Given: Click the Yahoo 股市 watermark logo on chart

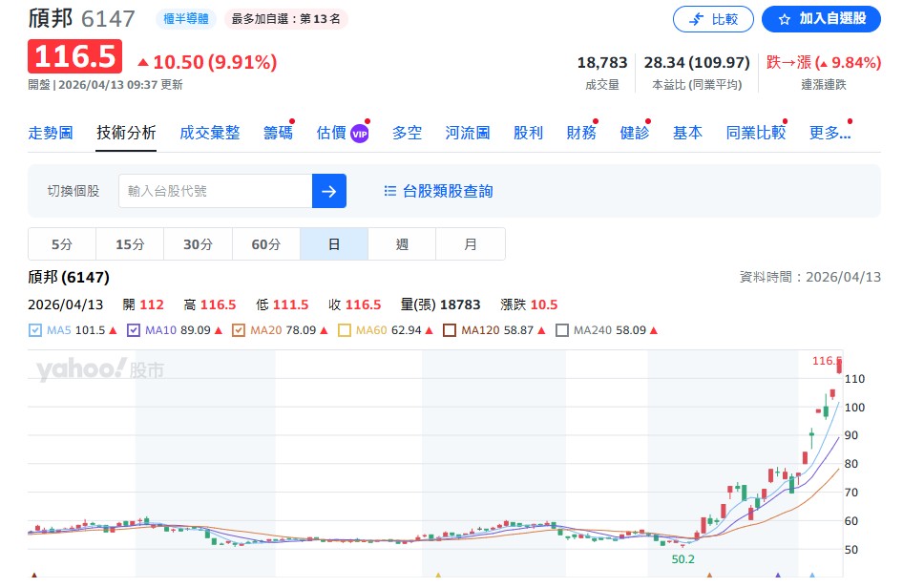Looking at the screenshot, I should point(99,369).
